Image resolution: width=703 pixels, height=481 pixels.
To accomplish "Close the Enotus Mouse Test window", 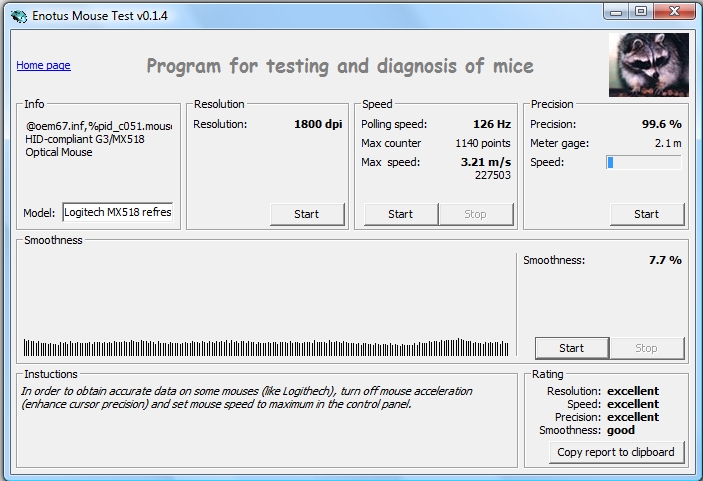I will [x=674, y=12].
